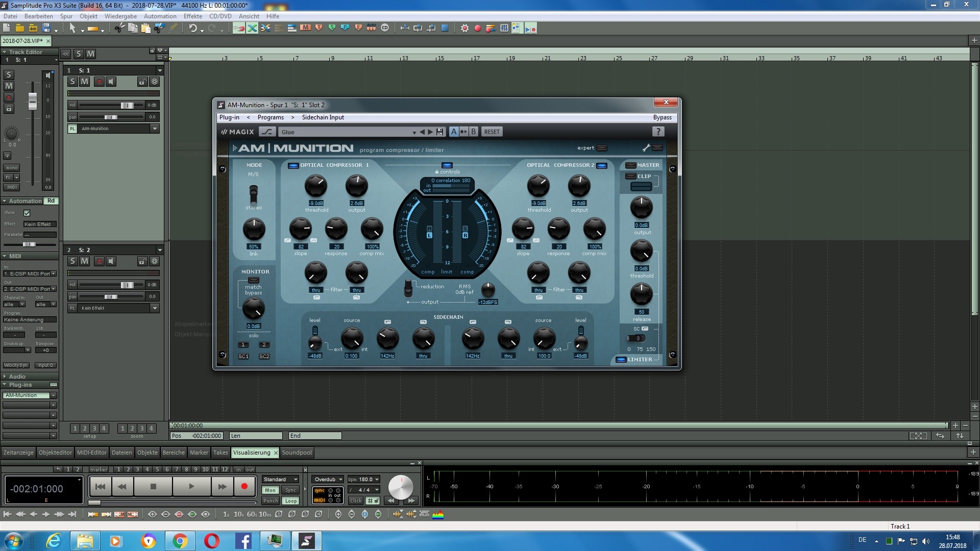This screenshot has width=980, height=551.
Task: Click the undo arrow icon
Action: coord(192,28)
